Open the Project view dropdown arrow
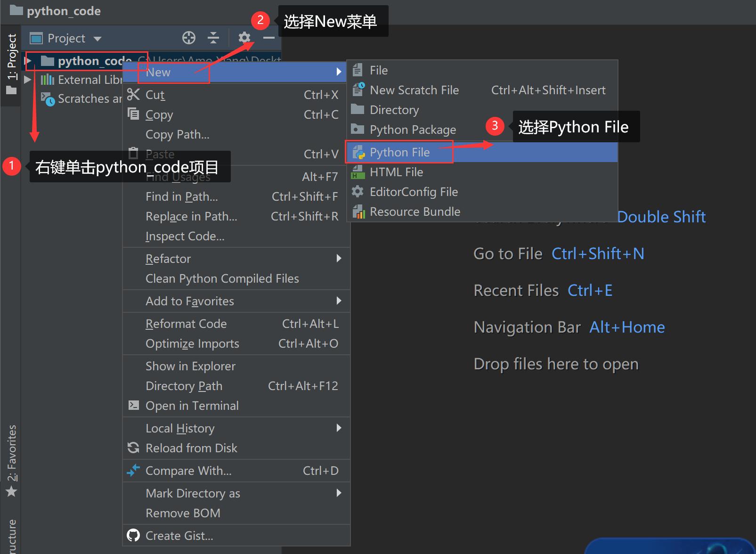The height and width of the screenshot is (554, 756). click(98, 39)
